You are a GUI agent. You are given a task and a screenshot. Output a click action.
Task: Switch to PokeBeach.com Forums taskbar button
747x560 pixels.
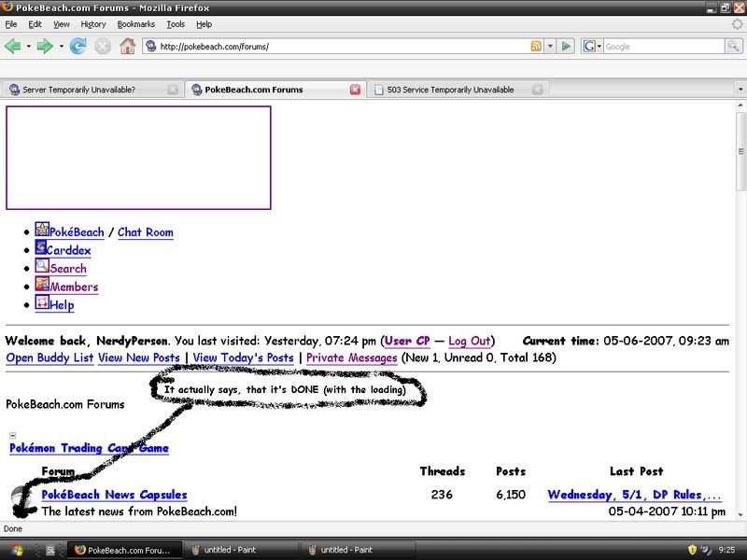click(x=124, y=550)
